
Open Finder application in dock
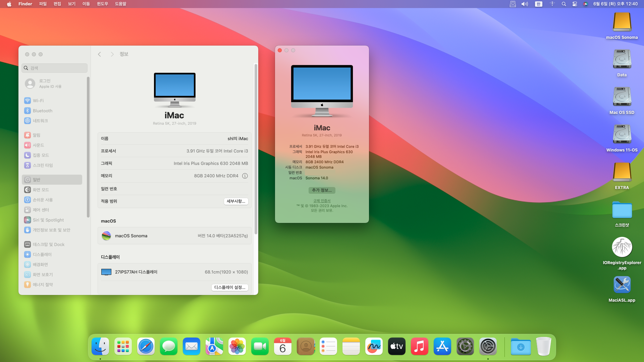tap(100, 346)
